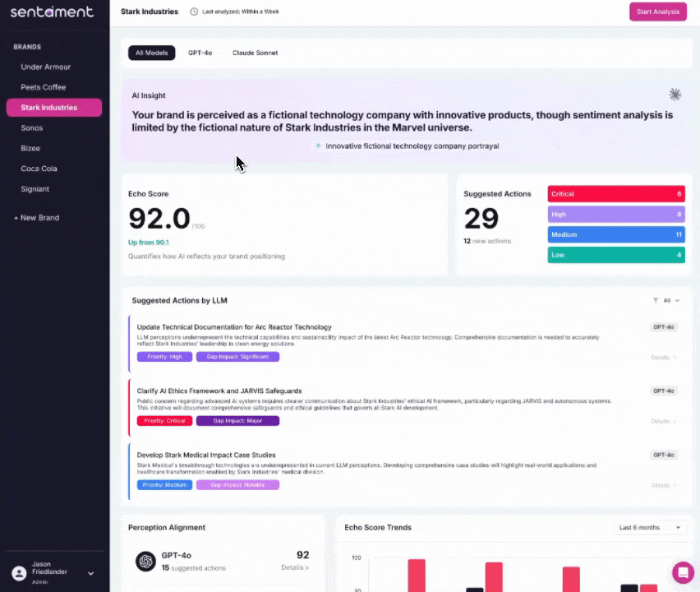Click the 29 suggested actions count
Screen dimensions: 700x592
click(x=481, y=219)
